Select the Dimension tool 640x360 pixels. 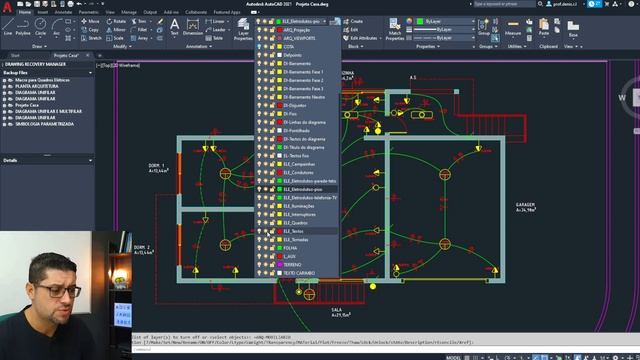tap(193, 27)
